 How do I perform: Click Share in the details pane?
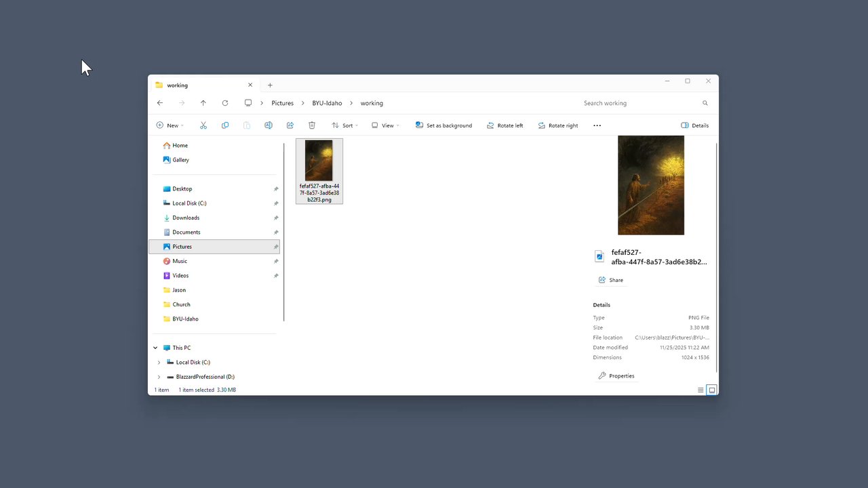click(x=611, y=280)
